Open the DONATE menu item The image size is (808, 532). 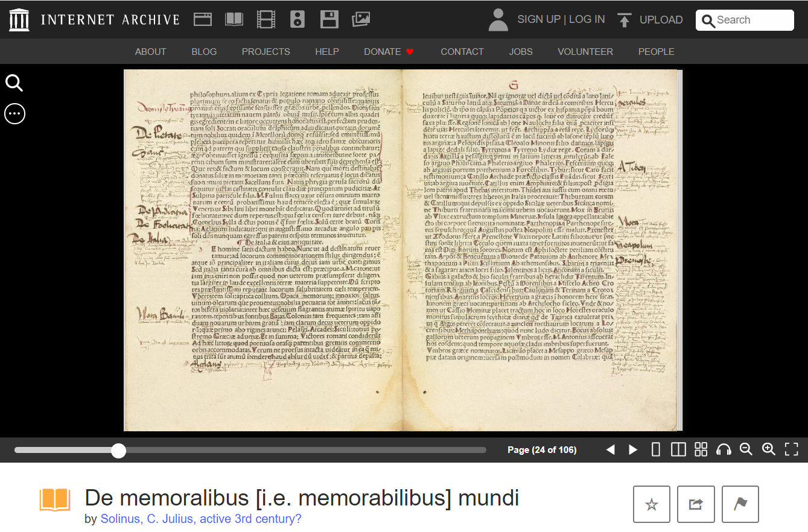[389, 52]
